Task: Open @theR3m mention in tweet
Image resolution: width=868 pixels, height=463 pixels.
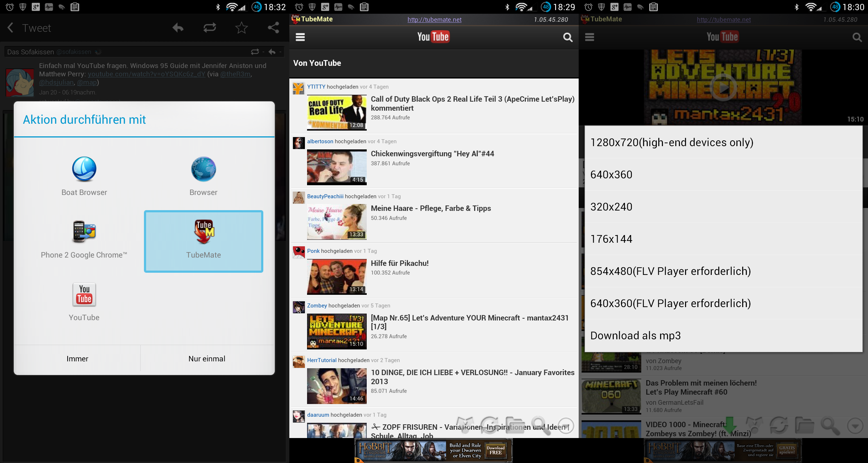Action: coord(235,74)
